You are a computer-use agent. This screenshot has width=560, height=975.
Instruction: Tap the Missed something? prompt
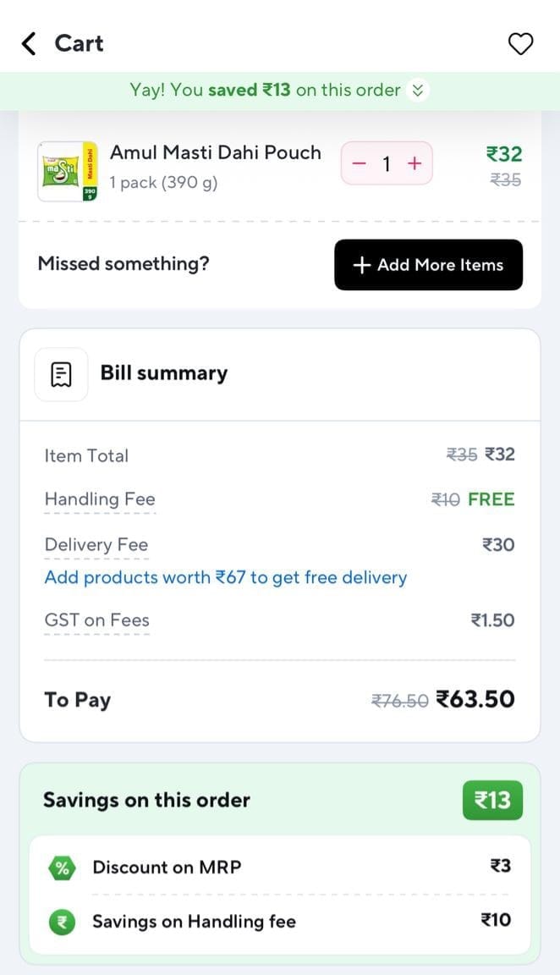pos(124,264)
